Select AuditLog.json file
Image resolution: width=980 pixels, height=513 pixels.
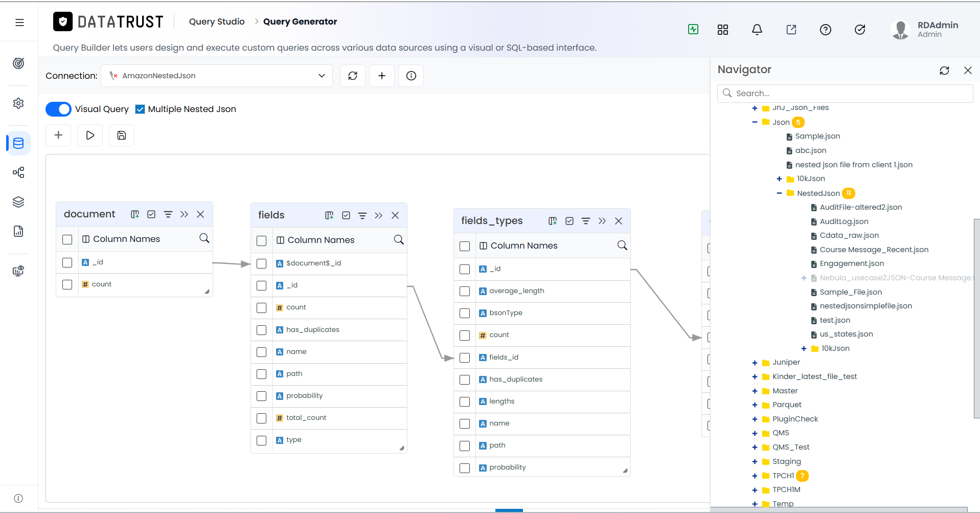(844, 221)
